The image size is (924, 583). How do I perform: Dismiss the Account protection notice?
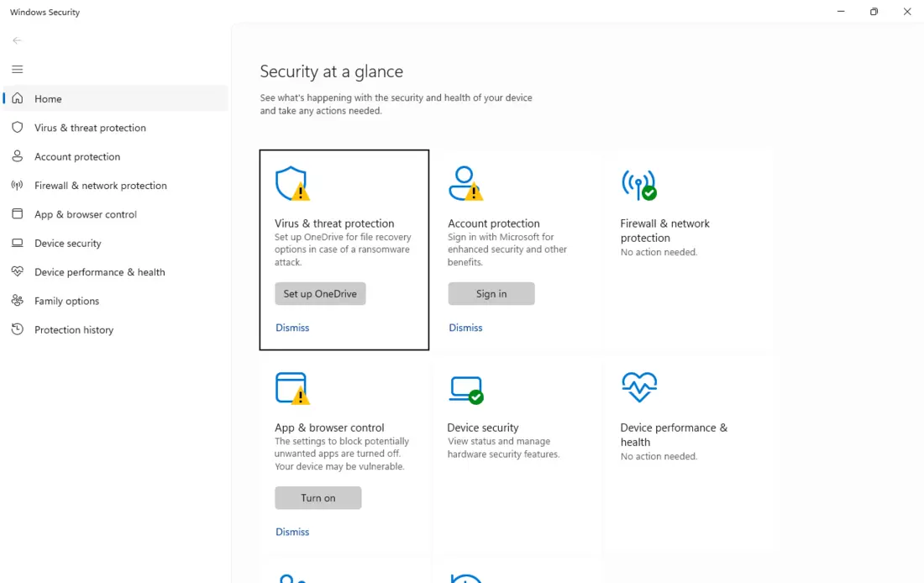[465, 328]
